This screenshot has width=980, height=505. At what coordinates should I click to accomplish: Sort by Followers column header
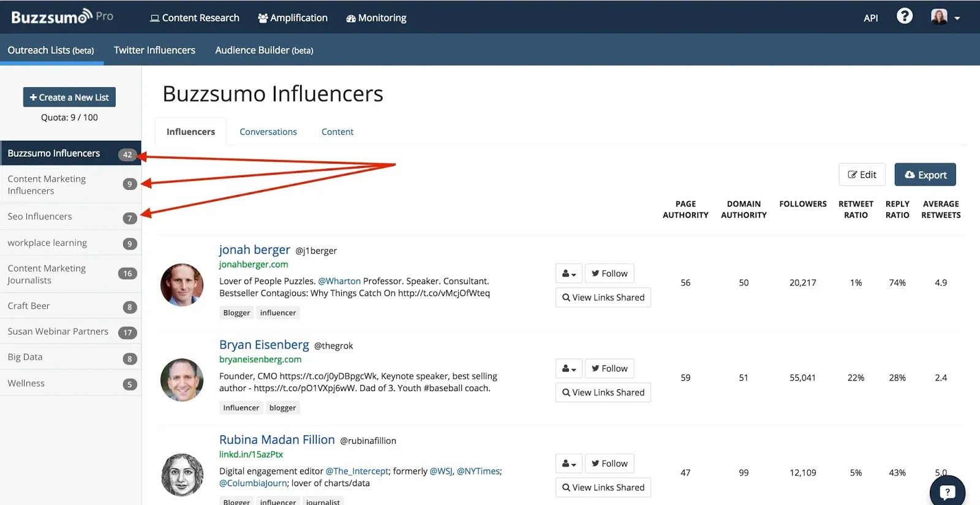click(x=802, y=204)
